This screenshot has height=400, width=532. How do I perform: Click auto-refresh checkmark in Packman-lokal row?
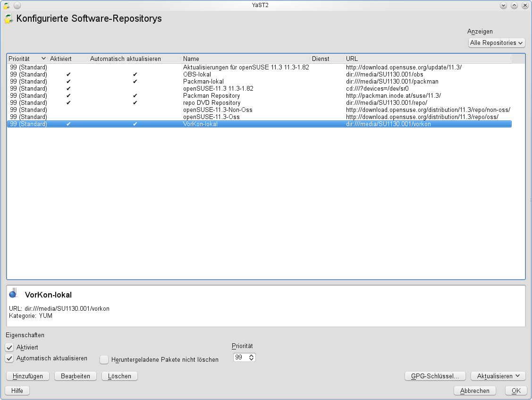click(x=135, y=82)
